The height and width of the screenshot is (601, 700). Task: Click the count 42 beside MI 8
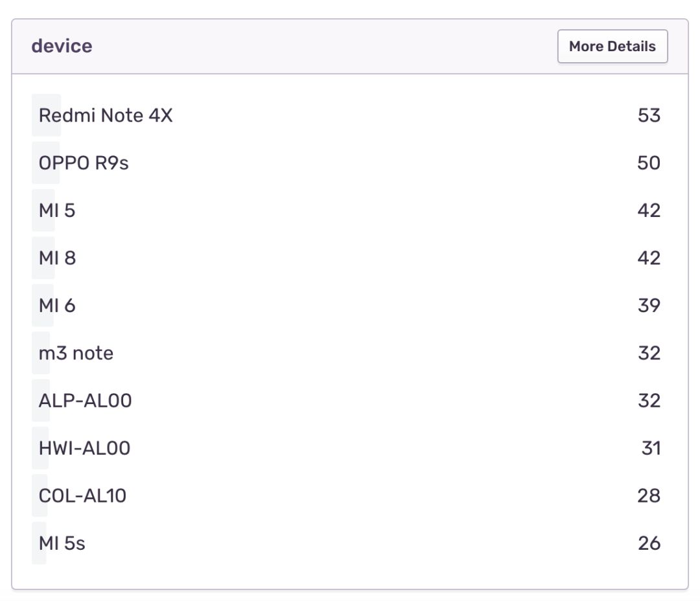[648, 258]
